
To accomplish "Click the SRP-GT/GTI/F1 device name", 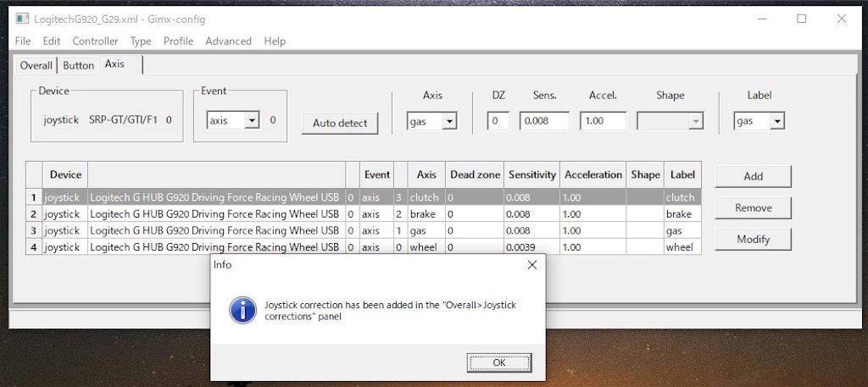I will pyautogui.click(x=124, y=119).
